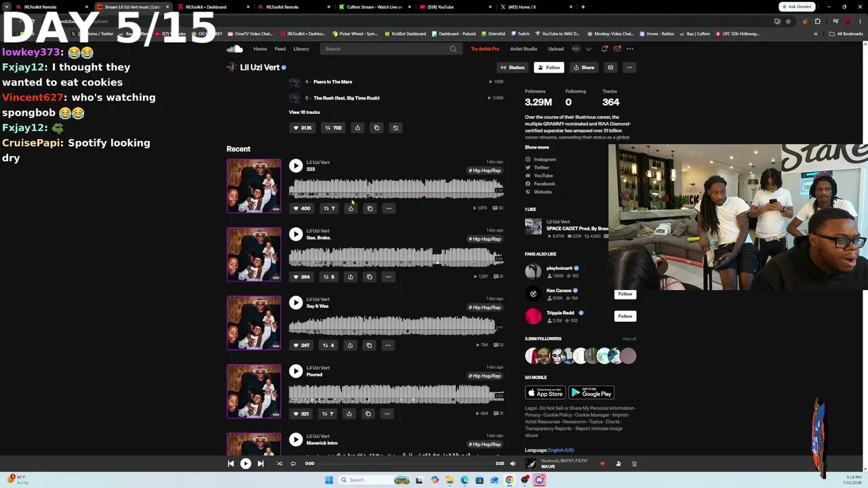Like the track Say It Was

301,345
